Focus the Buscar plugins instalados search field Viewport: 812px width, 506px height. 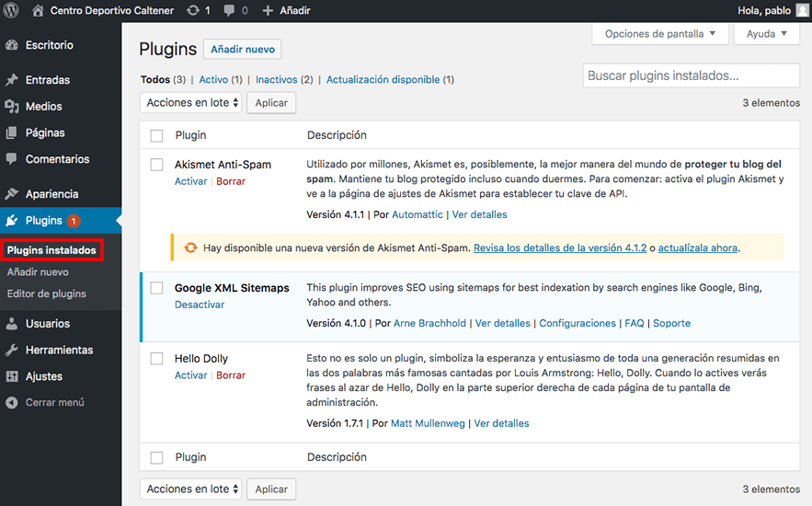click(692, 75)
